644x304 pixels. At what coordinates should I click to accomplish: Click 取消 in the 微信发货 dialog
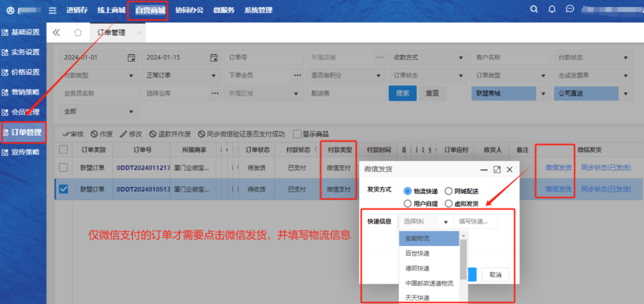(495, 275)
